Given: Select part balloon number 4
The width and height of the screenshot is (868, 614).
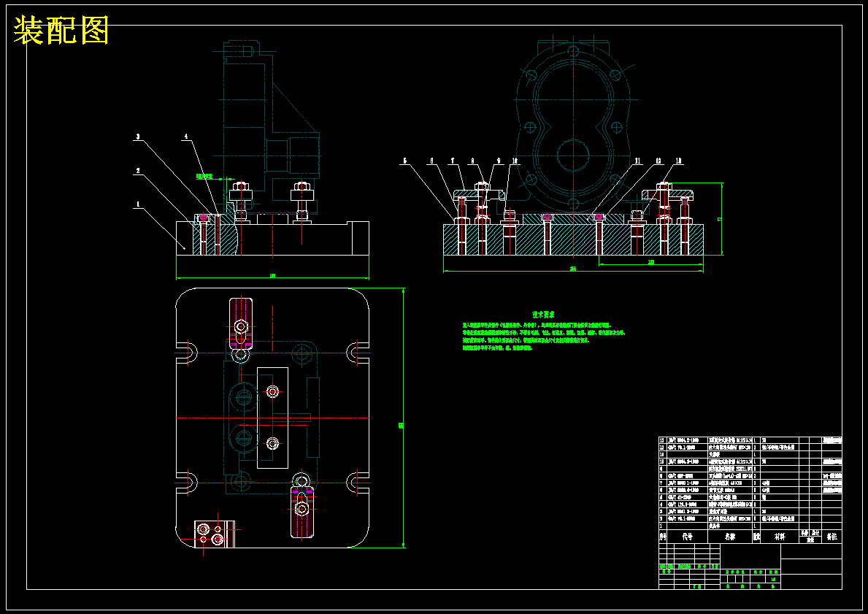Looking at the screenshot, I should click(187, 137).
